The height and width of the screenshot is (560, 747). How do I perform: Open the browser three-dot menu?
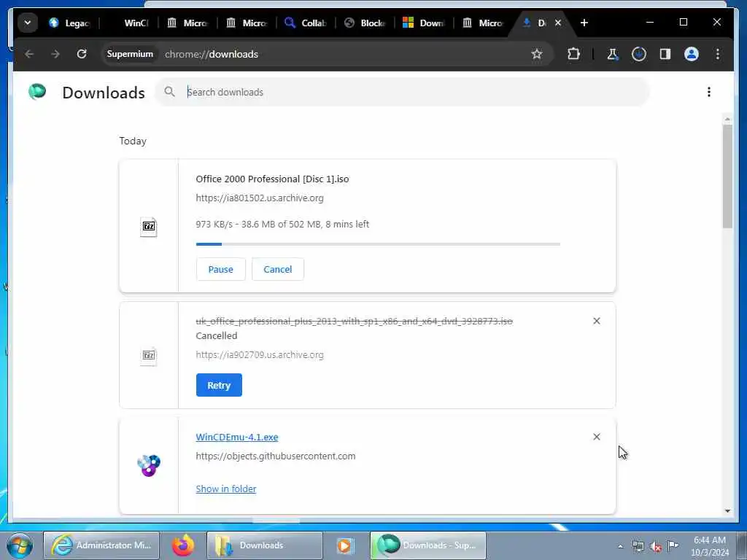(x=718, y=54)
